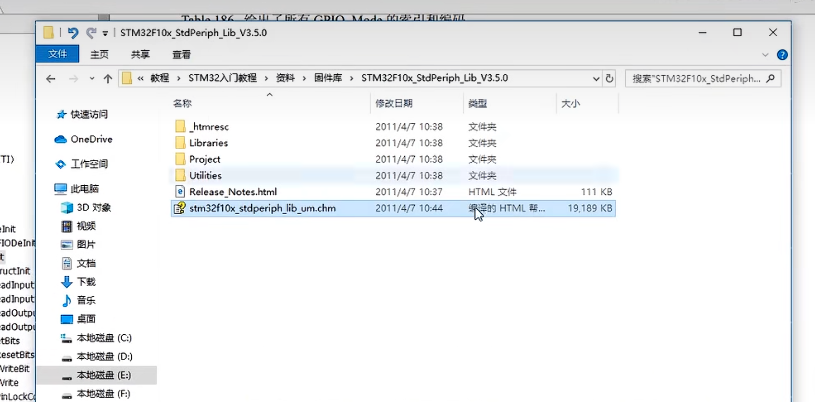
Task: Open the 主页 ribbon tab
Action: tap(99, 54)
